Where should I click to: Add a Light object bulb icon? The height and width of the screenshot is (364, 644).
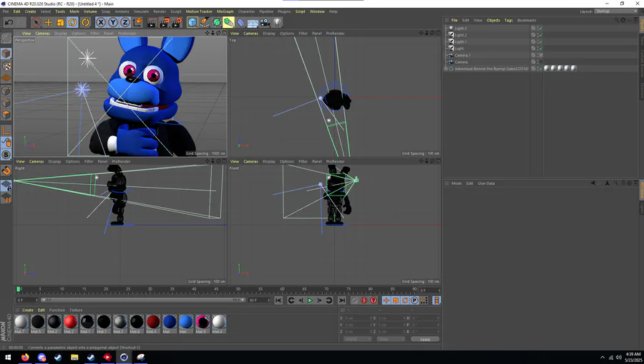(x=277, y=22)
